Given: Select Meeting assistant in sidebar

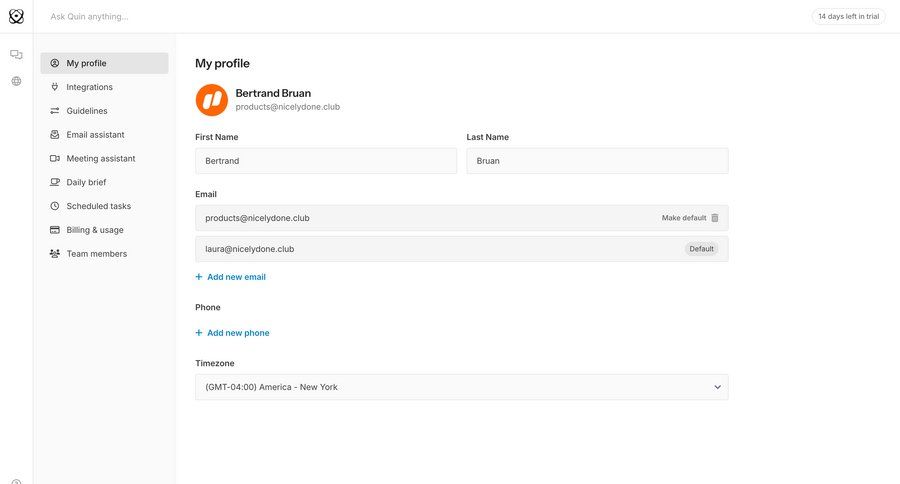Looking at the screenshot, I should [x=100, y=159].
